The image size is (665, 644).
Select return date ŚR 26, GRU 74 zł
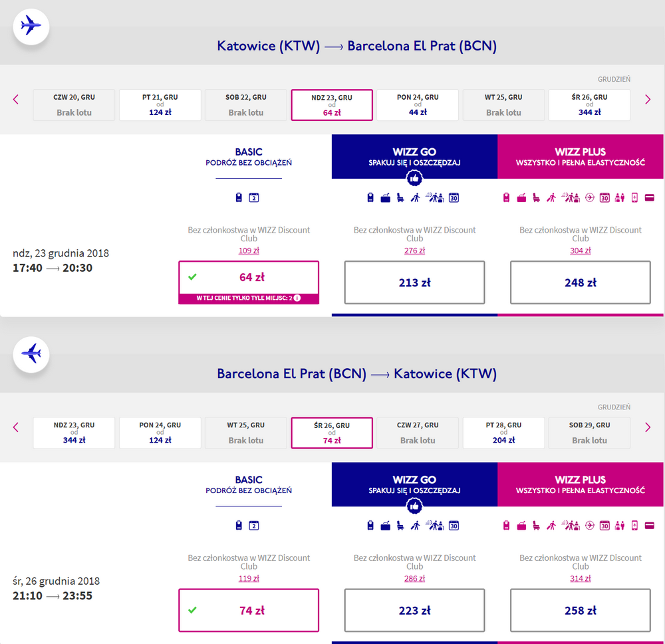[332, 433]
